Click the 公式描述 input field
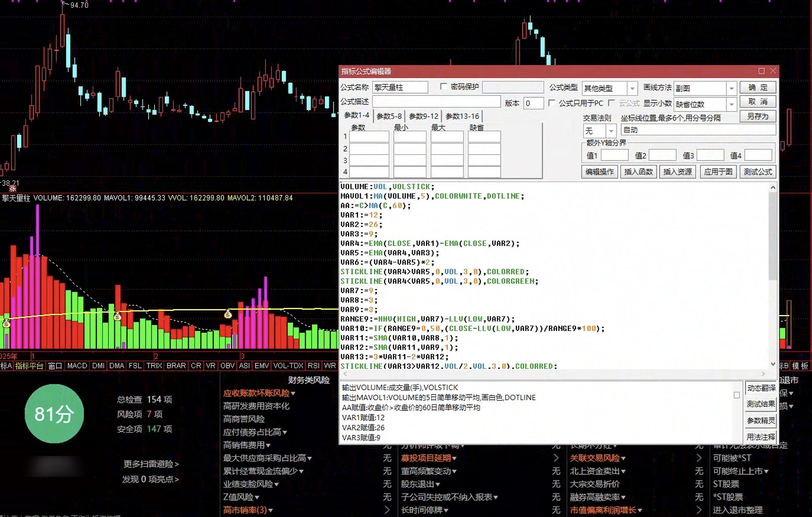 437,102
